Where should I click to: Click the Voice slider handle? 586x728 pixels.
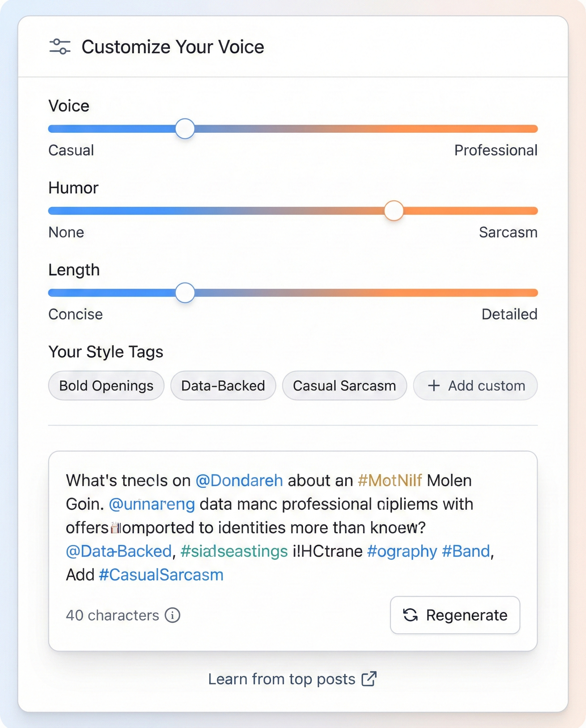(185, 129)
